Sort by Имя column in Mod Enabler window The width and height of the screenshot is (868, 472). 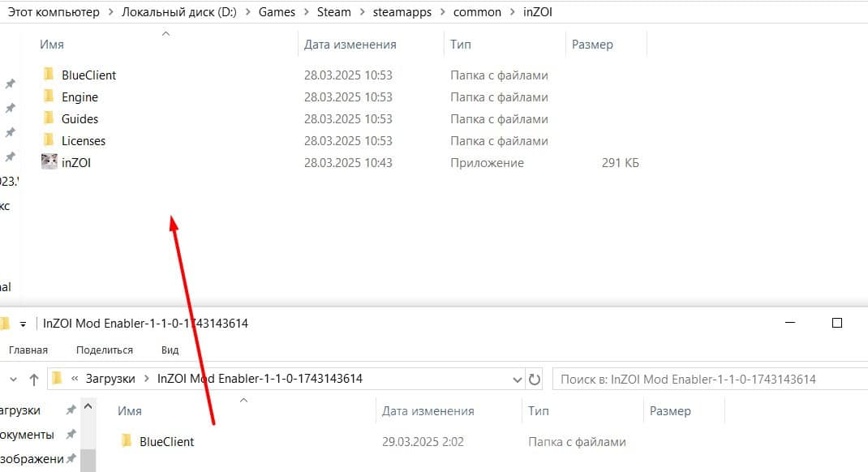point(130,411)
